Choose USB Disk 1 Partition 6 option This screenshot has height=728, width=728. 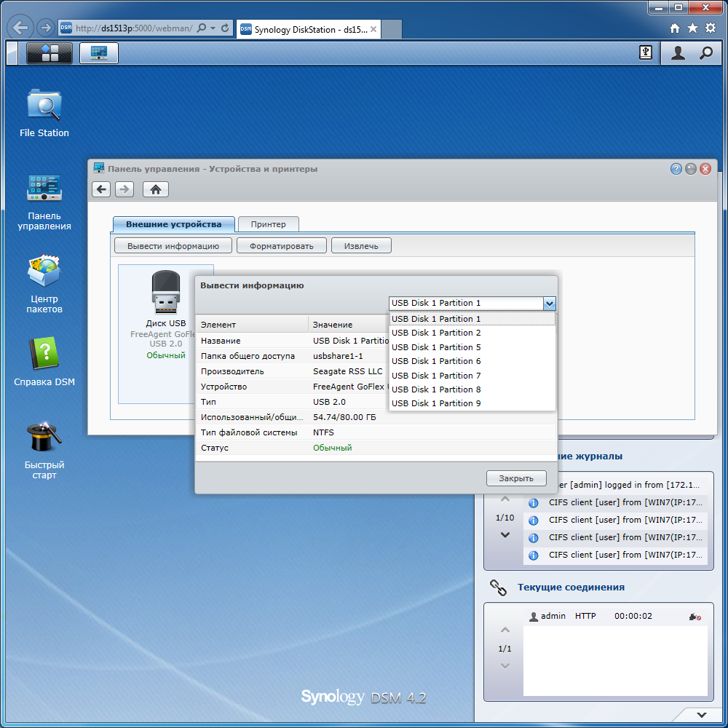pyautogui.click(x=472, y=361)
